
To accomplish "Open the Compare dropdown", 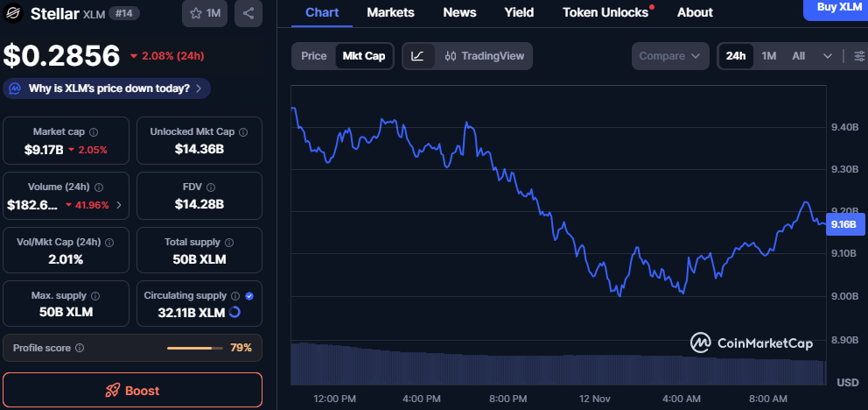I will (670, 56).
